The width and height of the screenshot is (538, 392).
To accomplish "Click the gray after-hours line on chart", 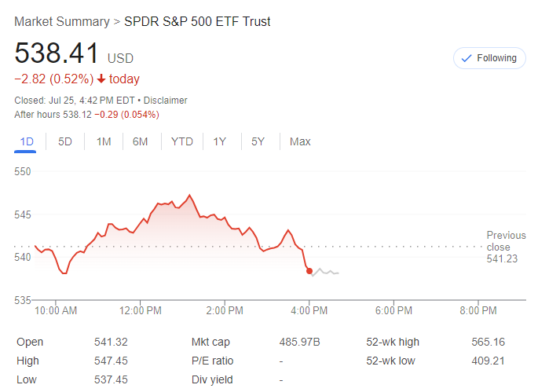I will click(x=326, y=273).
